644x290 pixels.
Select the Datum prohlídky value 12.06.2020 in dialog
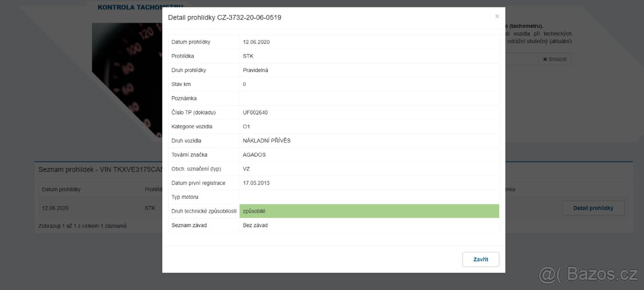pyautogui.click(x=256, y=42)
